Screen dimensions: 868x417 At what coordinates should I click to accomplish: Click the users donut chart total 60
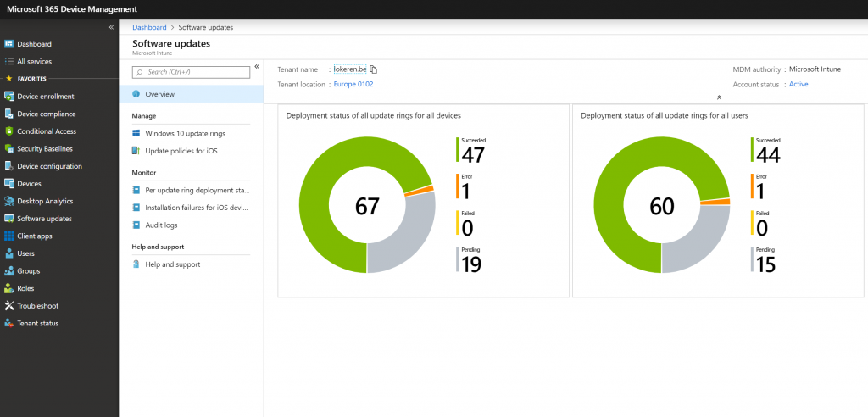tap(661, 206)
